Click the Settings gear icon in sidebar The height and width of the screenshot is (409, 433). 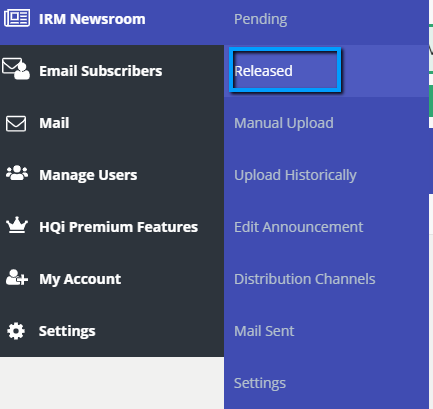16,331
